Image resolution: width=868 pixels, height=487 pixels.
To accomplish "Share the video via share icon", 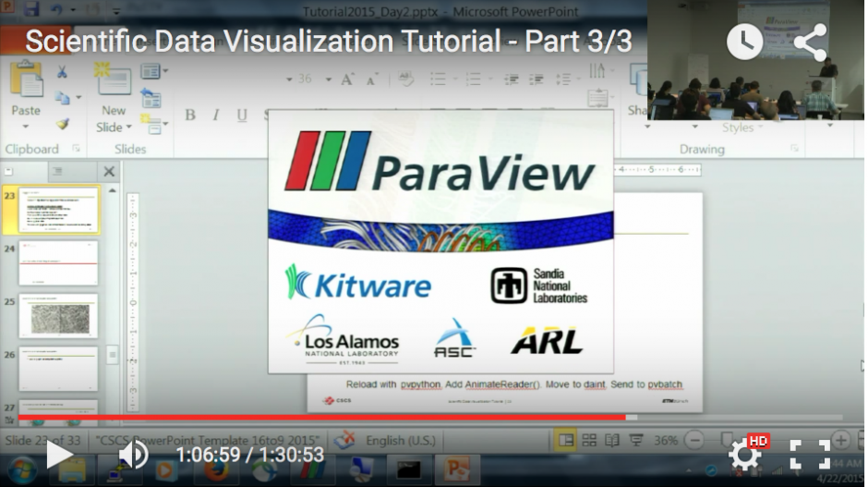I will tap(809, 43).
